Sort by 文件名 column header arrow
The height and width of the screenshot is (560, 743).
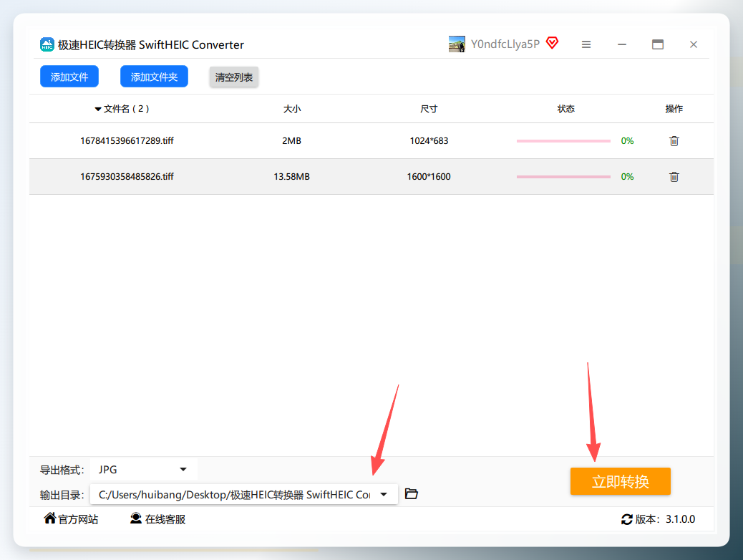point(98,109)
